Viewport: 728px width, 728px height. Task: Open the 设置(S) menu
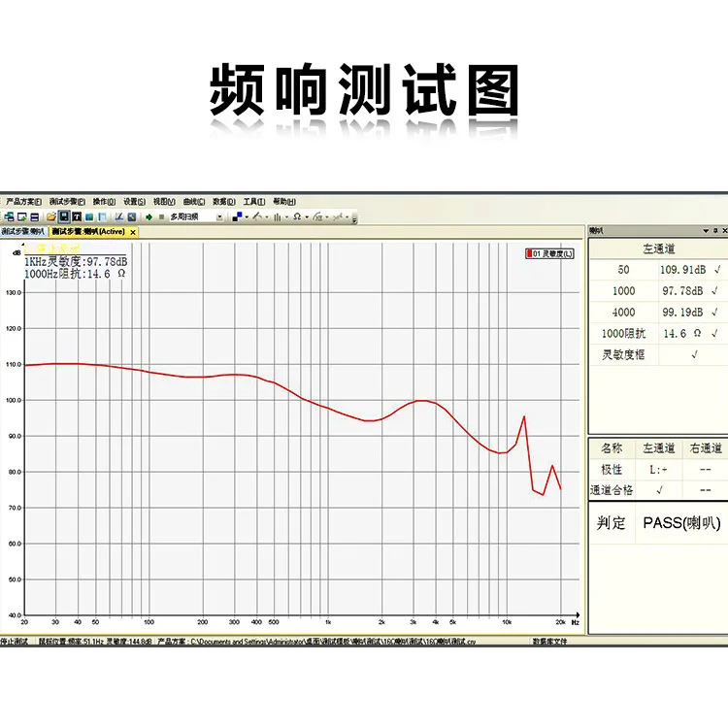coord(134,202)
